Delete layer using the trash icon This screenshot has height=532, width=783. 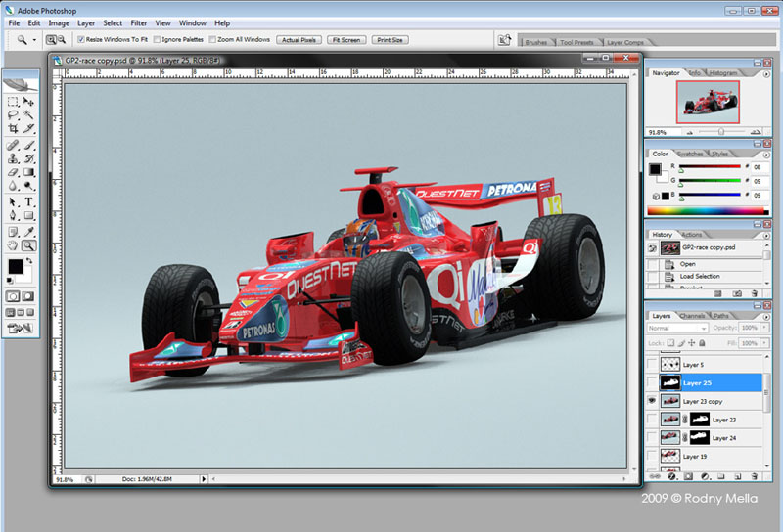[755, 475]
